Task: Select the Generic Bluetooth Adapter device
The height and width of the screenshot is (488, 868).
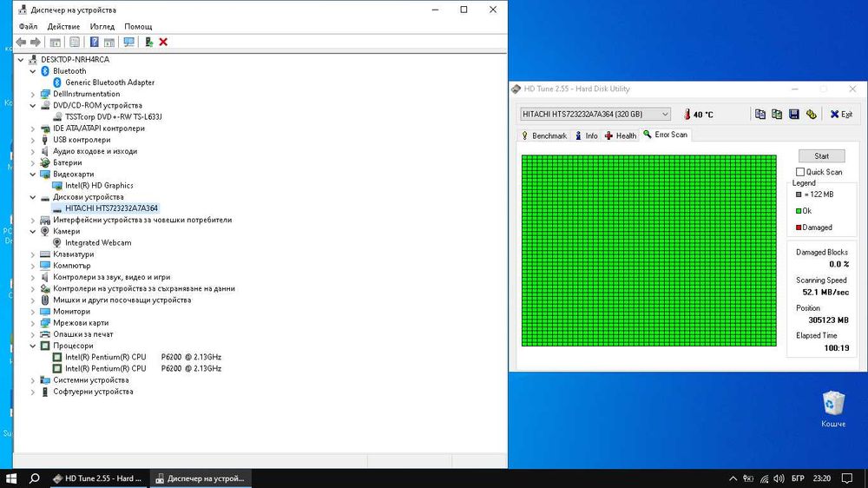Action: pos(109,82)
